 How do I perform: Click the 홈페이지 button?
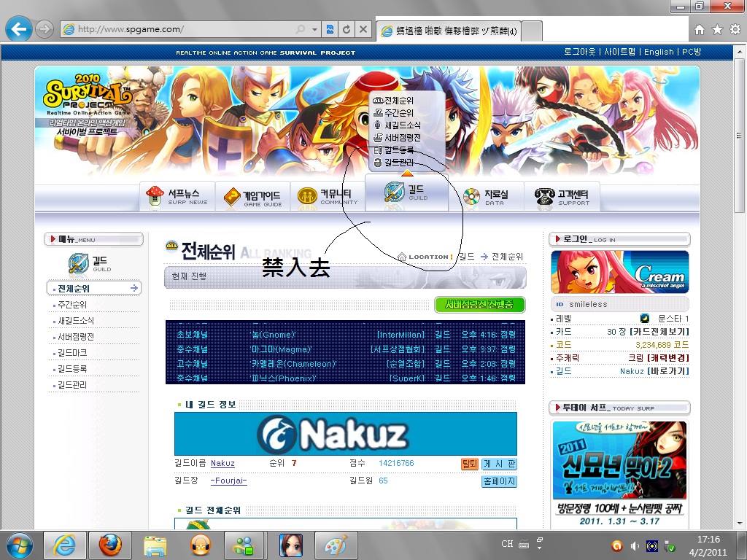pos(499,481)
